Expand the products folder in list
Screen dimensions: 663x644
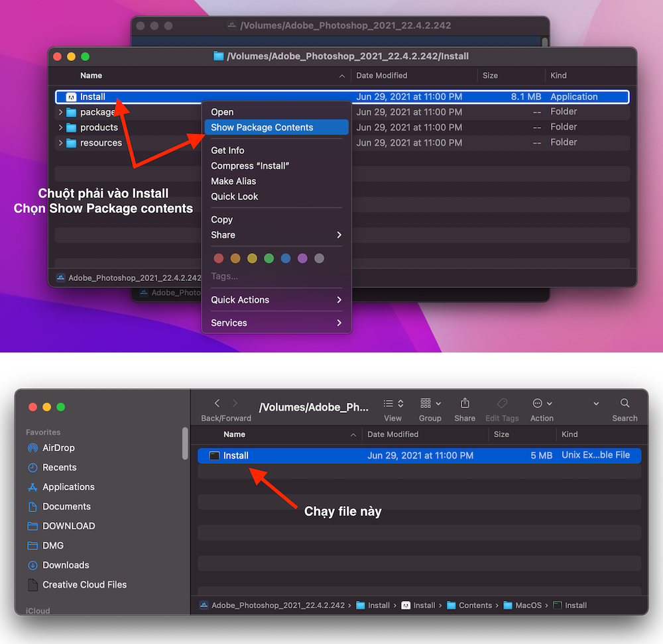coord(61,127)
